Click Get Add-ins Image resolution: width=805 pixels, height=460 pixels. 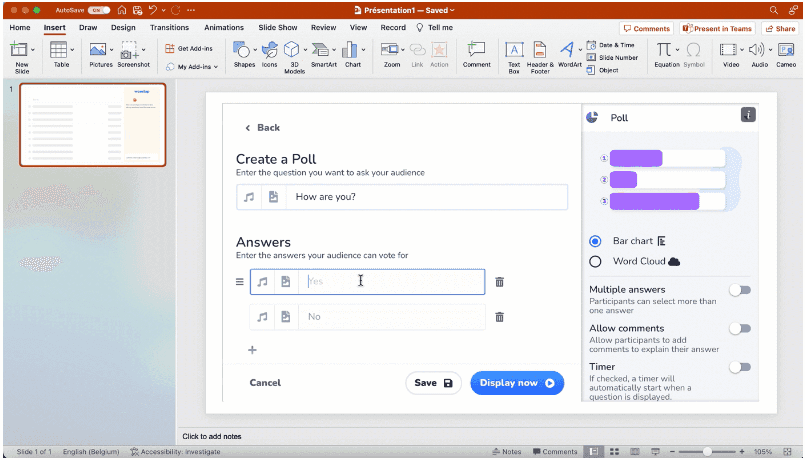(189, 48)
